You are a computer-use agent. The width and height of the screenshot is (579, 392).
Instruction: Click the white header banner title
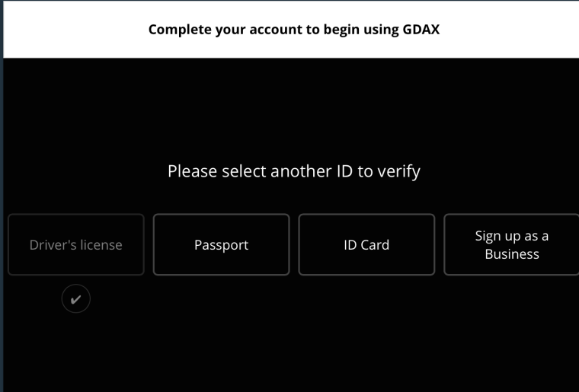pyautogui.click(x=293, y=30)
